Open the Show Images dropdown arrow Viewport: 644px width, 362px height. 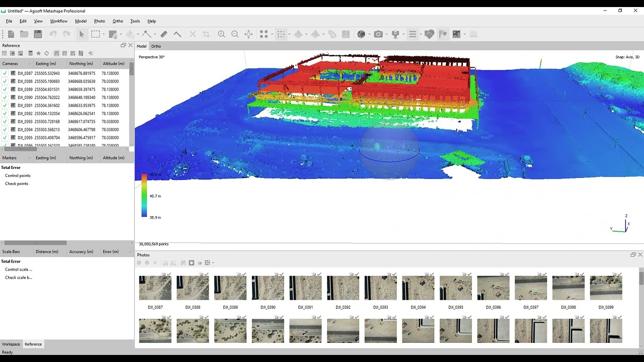coord(464,34)
